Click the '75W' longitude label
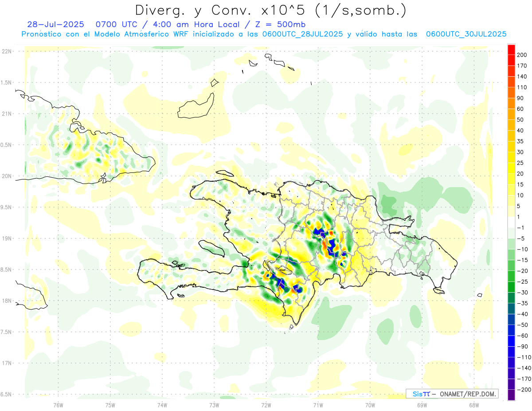This screenshot has width=532, height=411. 110,405
